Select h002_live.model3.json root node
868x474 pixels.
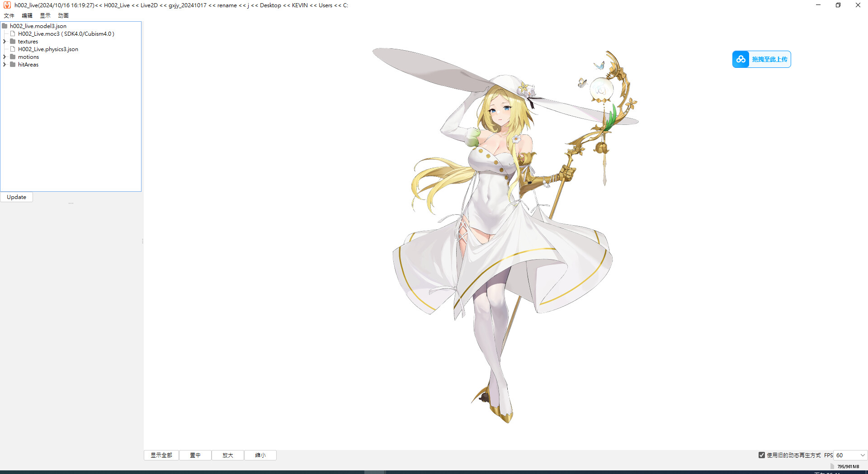(x=38, y=26)
